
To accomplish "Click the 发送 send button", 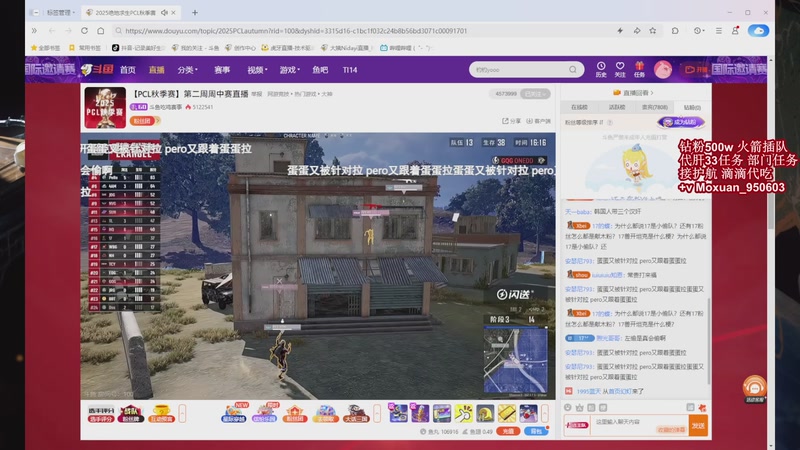I will coord(698,426).
